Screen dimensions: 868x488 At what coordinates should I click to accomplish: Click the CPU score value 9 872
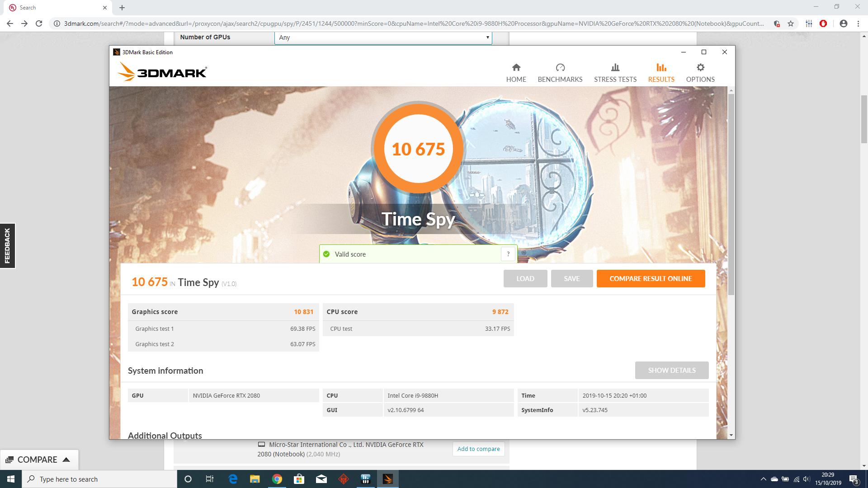[x=500, y=312]
